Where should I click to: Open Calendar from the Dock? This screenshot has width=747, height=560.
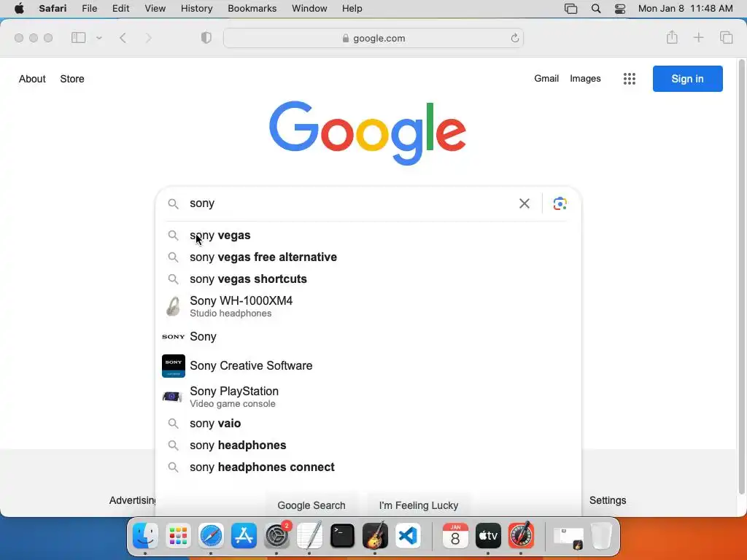pos(455,536)
